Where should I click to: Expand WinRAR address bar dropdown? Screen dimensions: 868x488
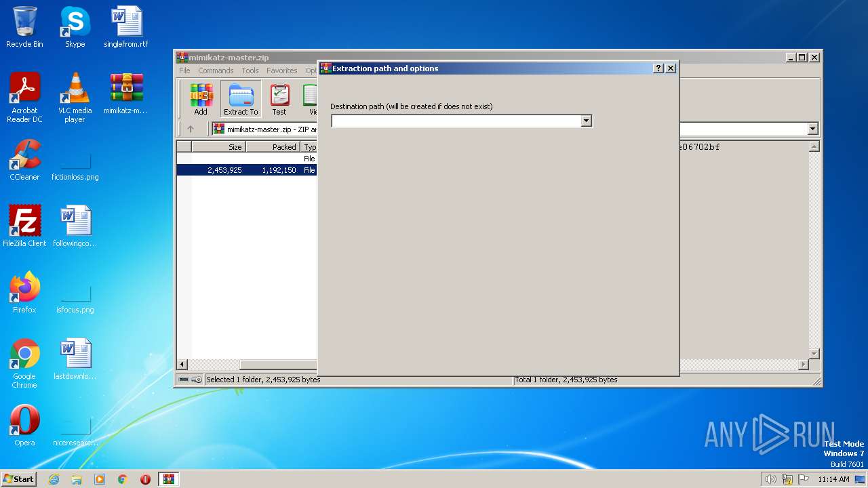coord(812,129)
